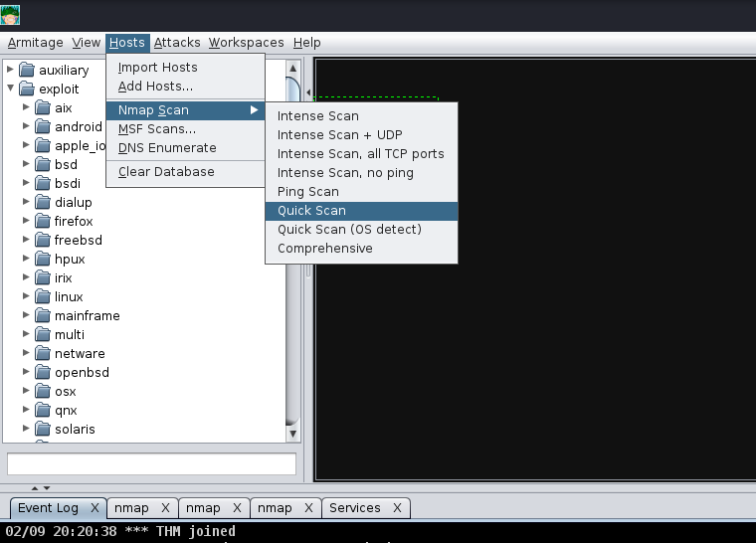The height and width of the screenshot is (543, 756).
Task: Click the irix folder icon
Action: coord(43,277)
